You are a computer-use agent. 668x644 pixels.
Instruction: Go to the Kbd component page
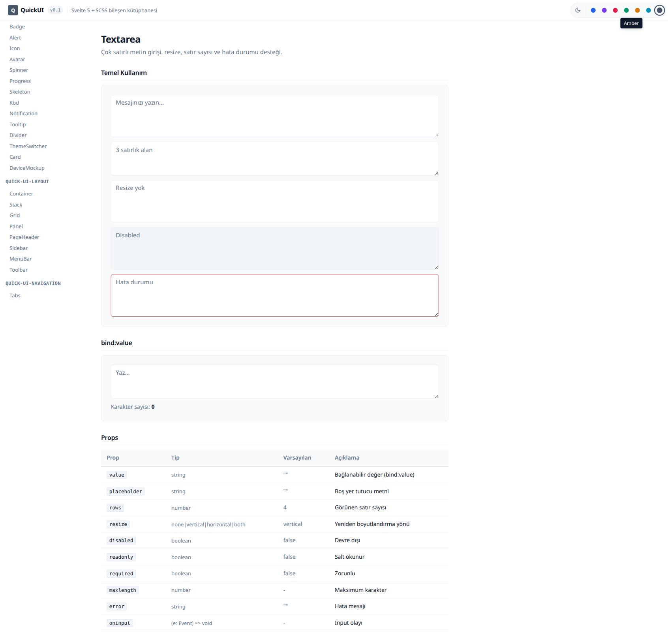(14, 103)
